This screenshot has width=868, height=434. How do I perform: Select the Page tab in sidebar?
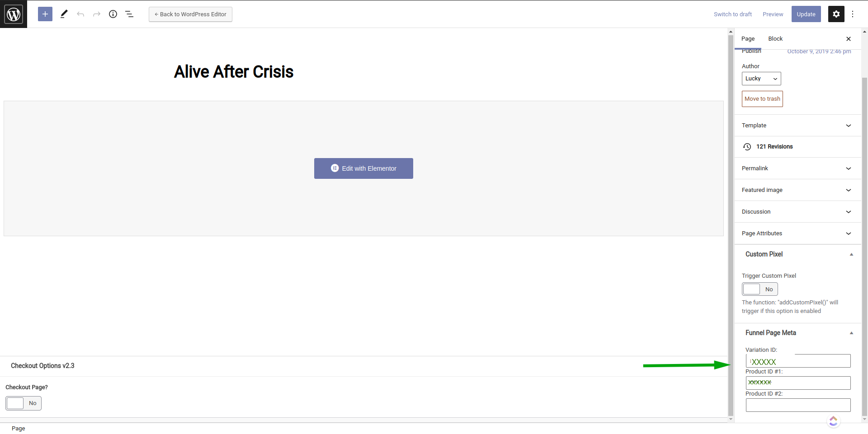pos(748,39)
